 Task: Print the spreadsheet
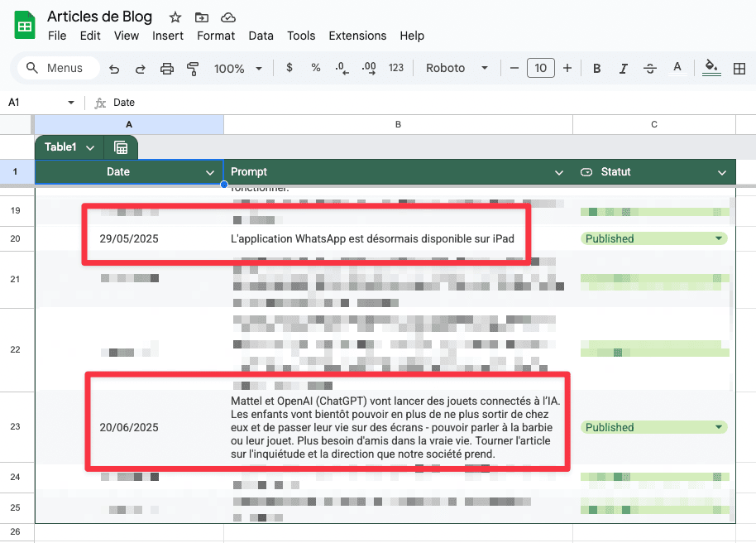tap(167, 69)
